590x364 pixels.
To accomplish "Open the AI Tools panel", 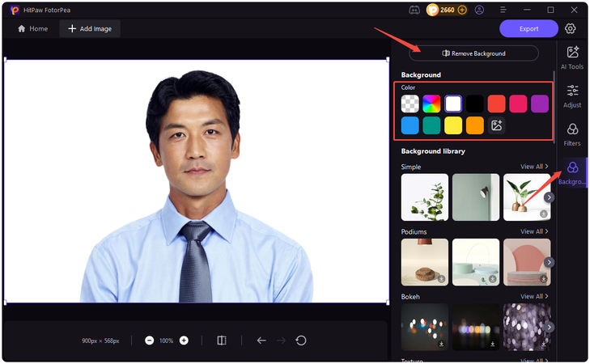I will coord(572,57).
